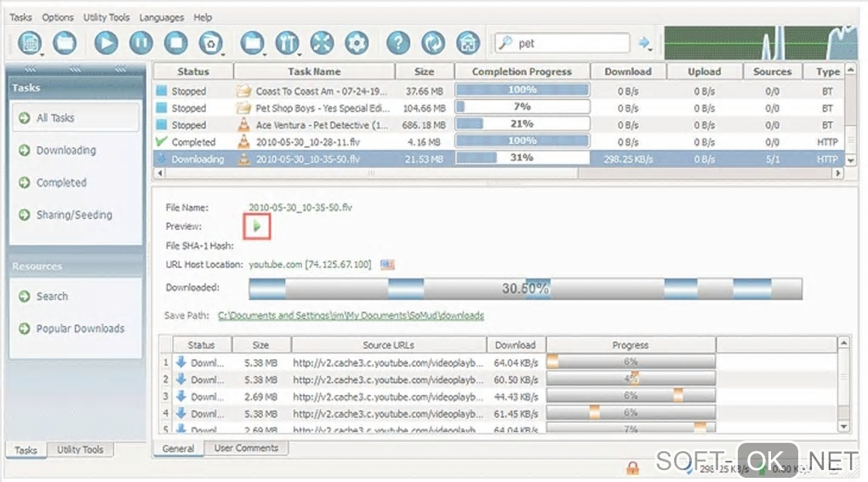Select the 'Ace Ventura - Pet Detective' task

click(x=498, y=125)
